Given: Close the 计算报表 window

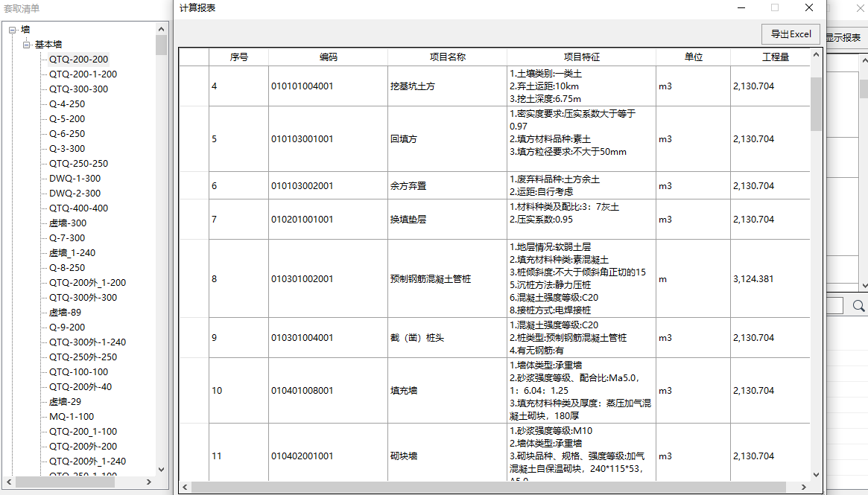Looking at the screenshot, I should tap(809, 7).
